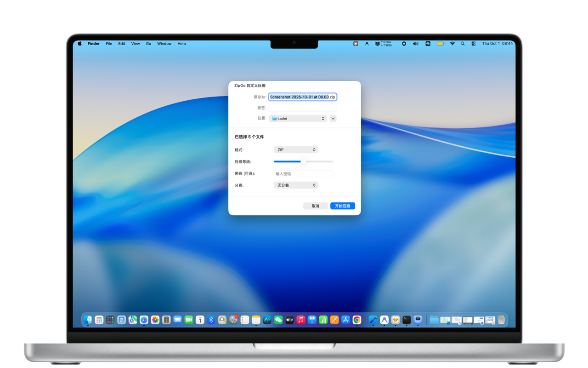Open the Photos app in dock
The image size is (588, 368).
pyautogui.click(x=155, y=320)
